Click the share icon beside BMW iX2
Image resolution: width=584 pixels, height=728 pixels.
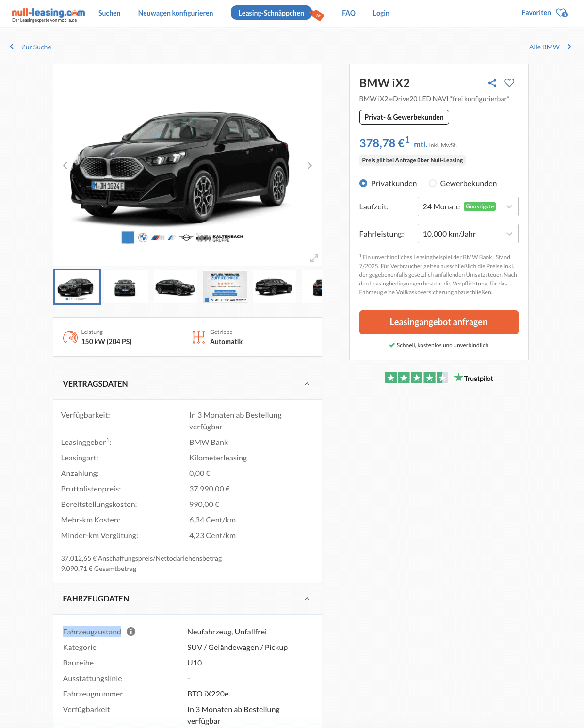tap(492, 83)
